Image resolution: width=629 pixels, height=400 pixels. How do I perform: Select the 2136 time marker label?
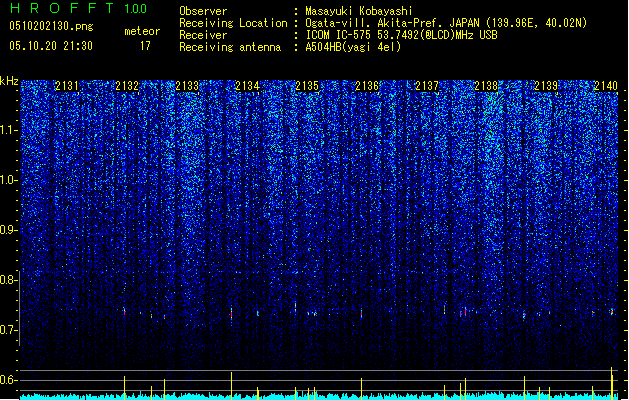[x=367, y=86]
